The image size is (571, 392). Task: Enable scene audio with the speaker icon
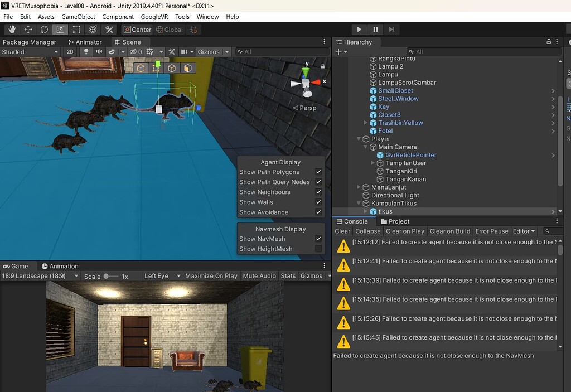point(99,51)
